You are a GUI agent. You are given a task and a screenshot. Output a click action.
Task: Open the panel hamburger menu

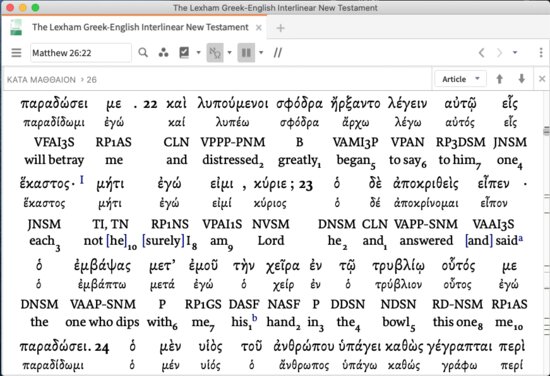click(x=16, y=53)
